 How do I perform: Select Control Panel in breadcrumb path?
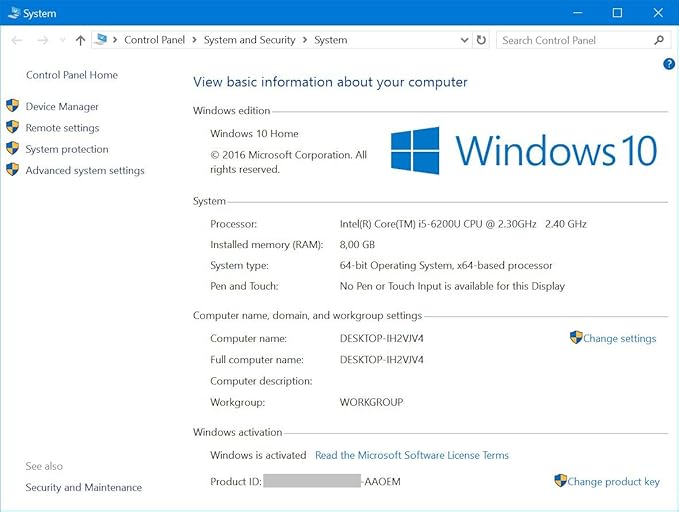click(154, 40)
